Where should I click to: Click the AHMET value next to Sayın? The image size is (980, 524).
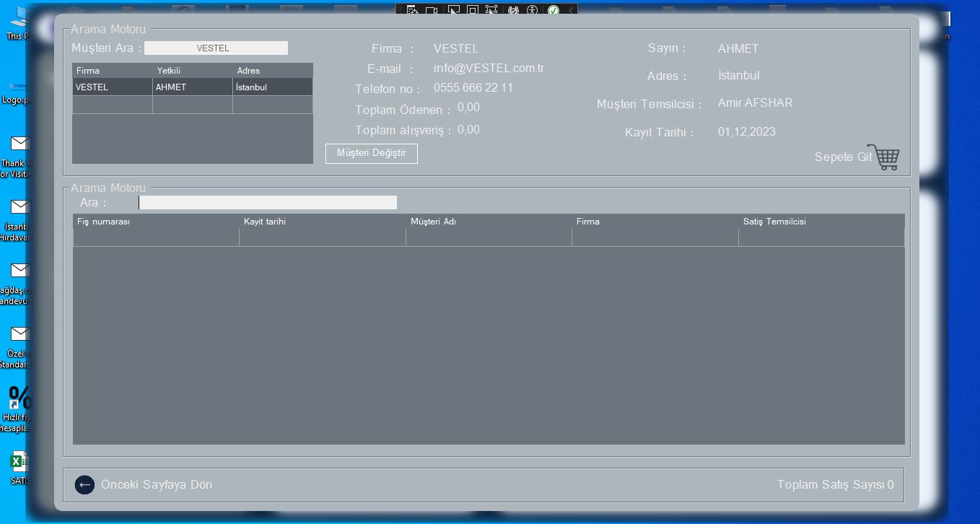tap(738, 48)
